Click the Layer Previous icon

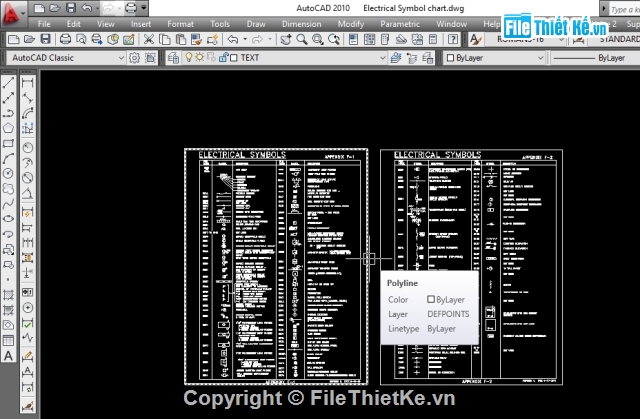tap(412, 58)
